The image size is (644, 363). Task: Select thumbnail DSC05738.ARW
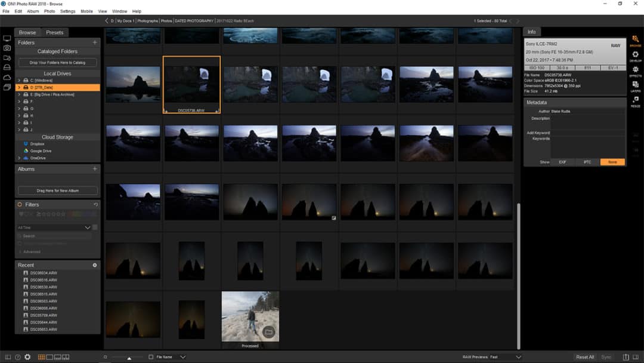[191, 85]
